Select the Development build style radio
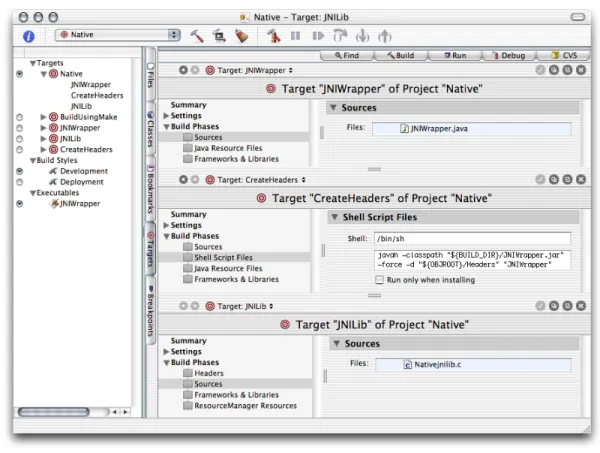The height and width of the screenshot is (453, 600). pos(20,171)
